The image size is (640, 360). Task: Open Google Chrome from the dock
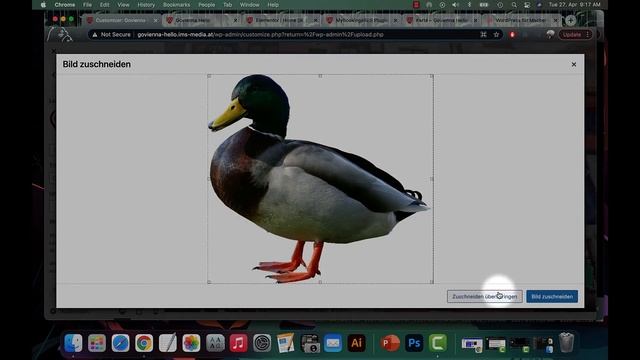144,343
